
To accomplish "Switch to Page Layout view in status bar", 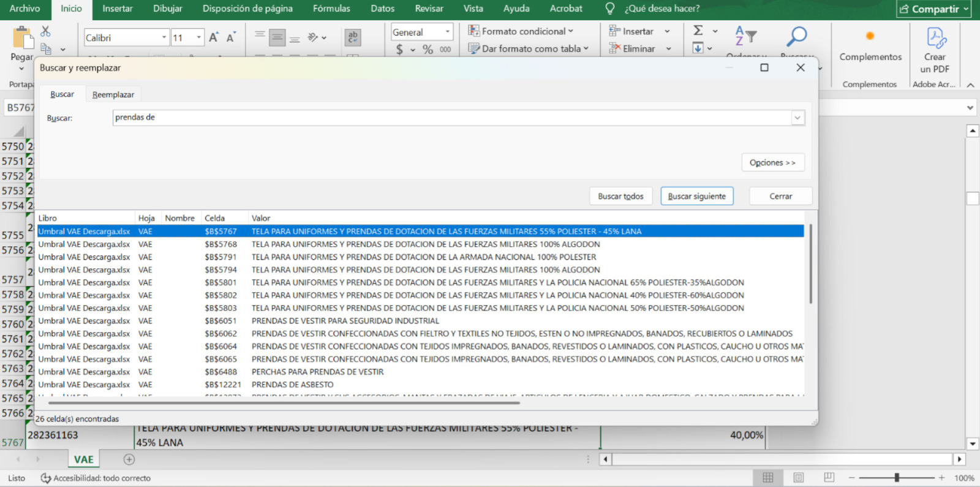I will coord(798,478).
